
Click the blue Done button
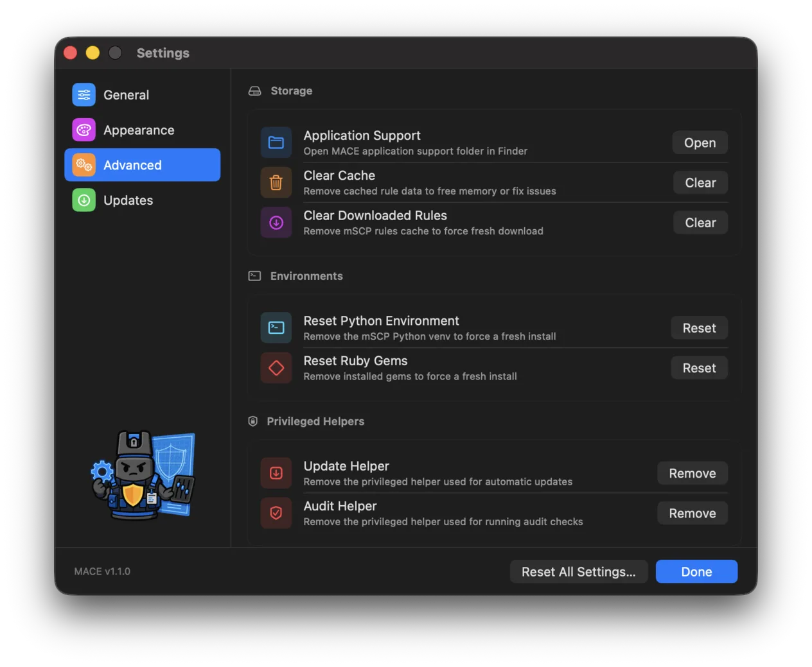coord(696,571)
